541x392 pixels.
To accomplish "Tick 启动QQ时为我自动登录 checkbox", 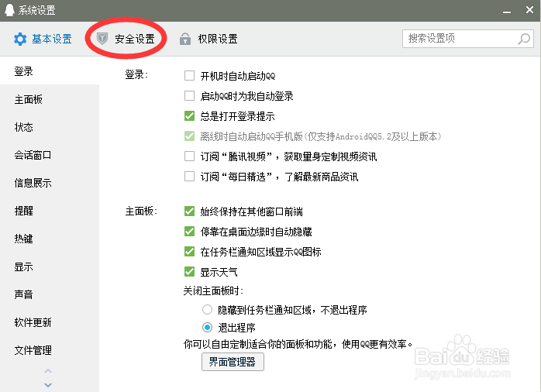I will (x=189, y=95).
